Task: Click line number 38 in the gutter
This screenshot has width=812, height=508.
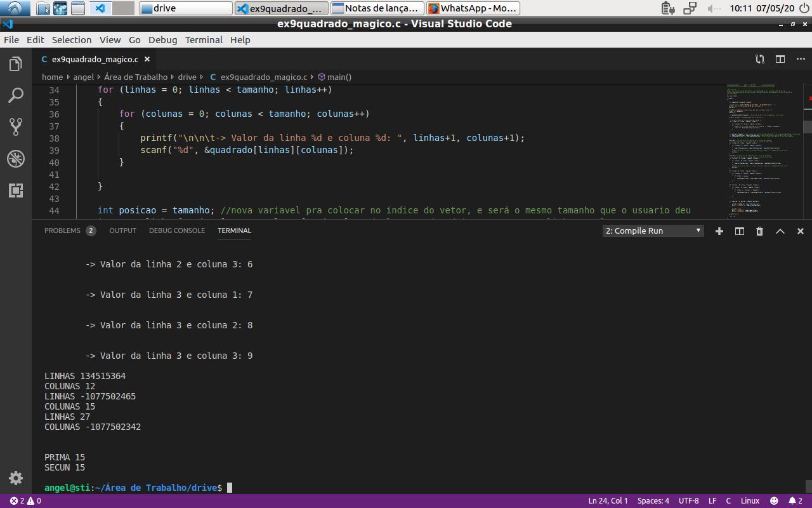Action: tap(54, 138)
